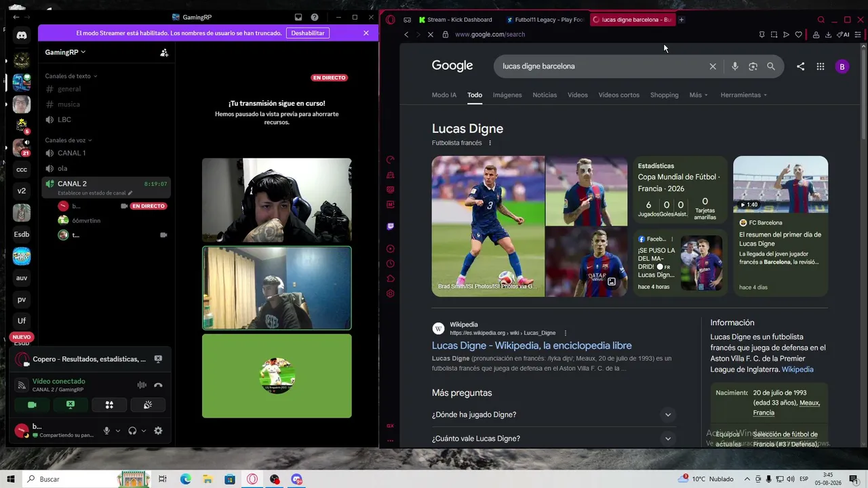The height and width of the screenshot is (488, 868).
Task: Collapse the Canales de voz category
Action: click(68, 140)
